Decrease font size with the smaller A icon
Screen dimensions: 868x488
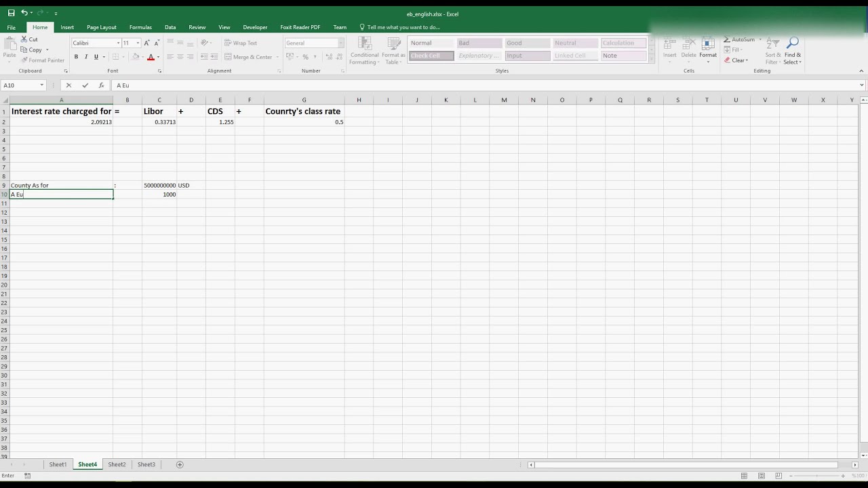157,43
